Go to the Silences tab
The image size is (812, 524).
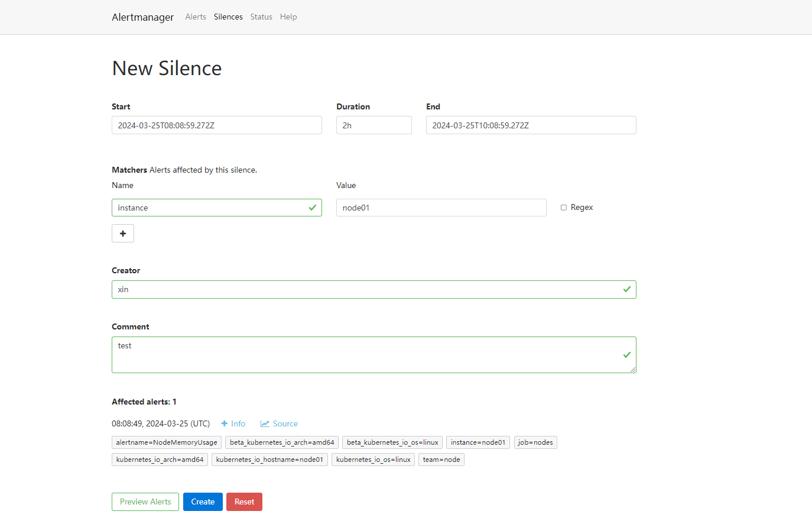click(x=228, y=17)
